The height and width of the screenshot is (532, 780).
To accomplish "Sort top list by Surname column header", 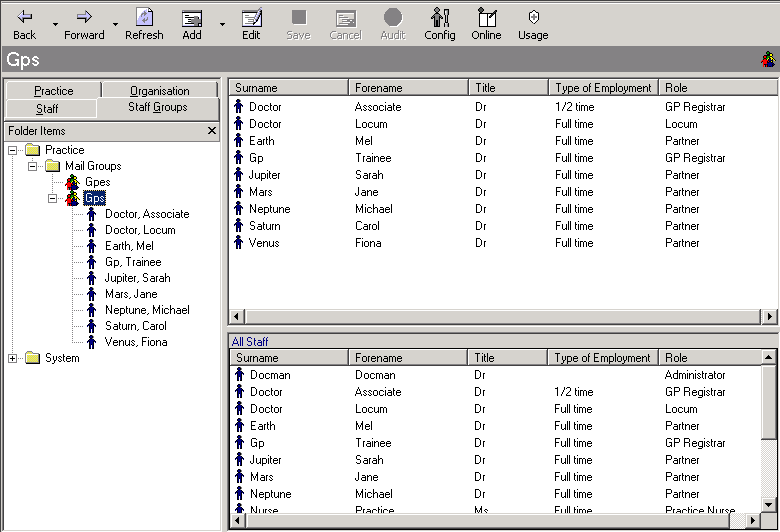I will [x=288, y=88].
